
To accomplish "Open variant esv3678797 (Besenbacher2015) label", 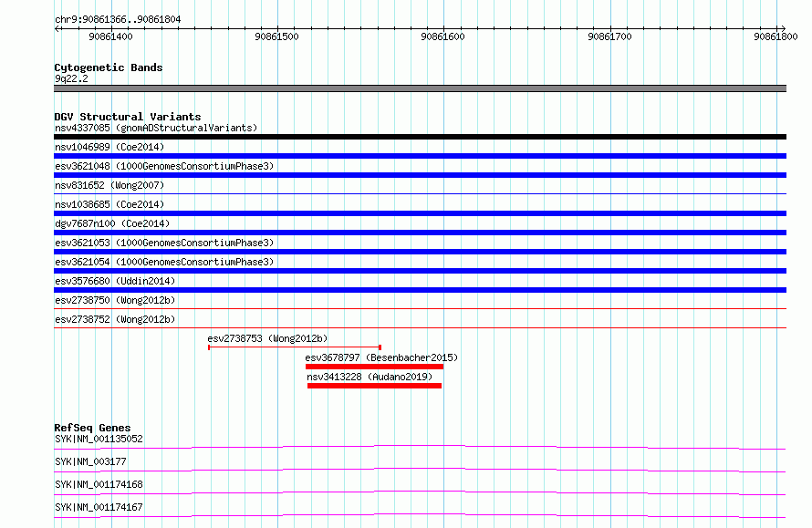I will 381,357.
